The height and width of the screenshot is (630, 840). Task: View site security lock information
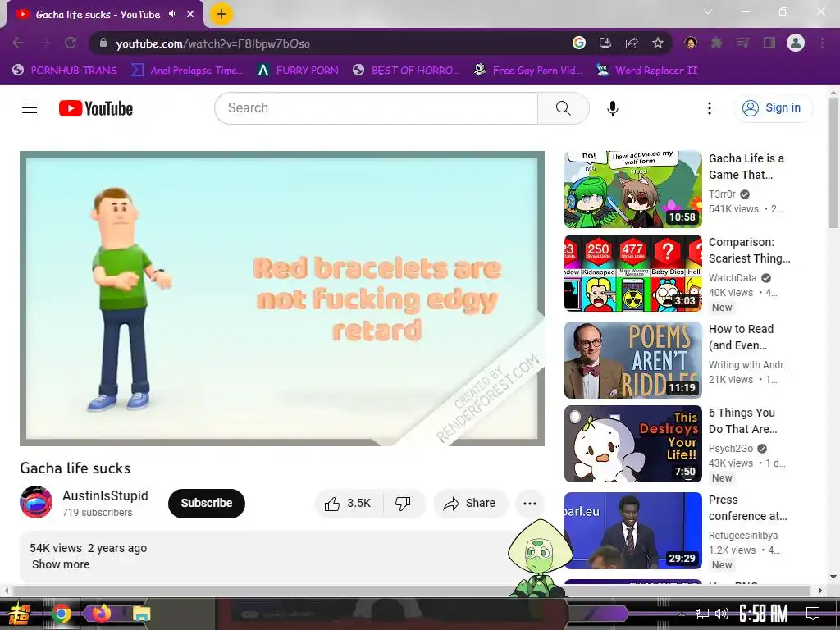[x=103, y=43]
